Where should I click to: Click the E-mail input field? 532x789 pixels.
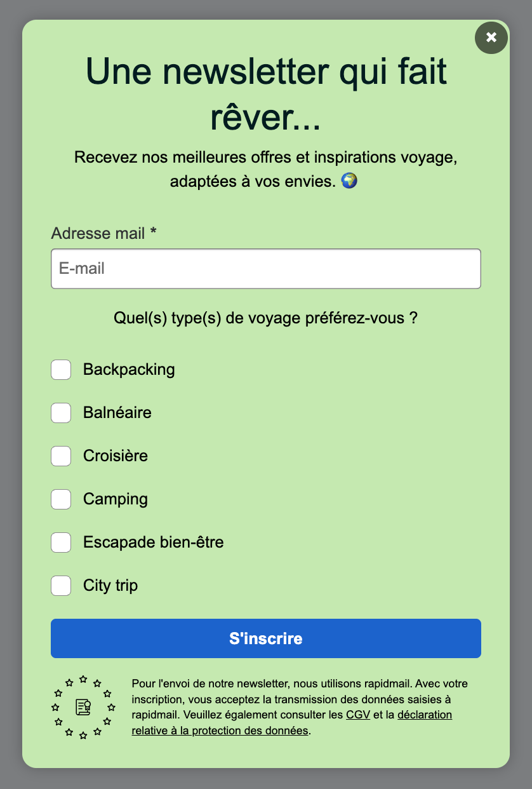click(265, 269)
